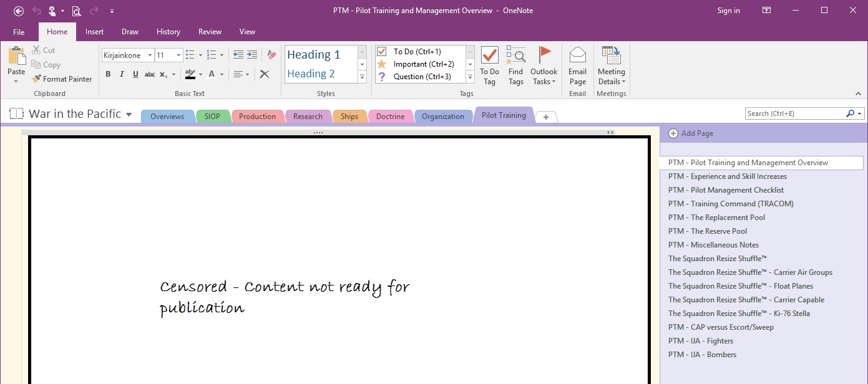This screenshot has width=868, height=384.
Task: Open Print Preview from quick access toolbar
Action: pos(76,11)
